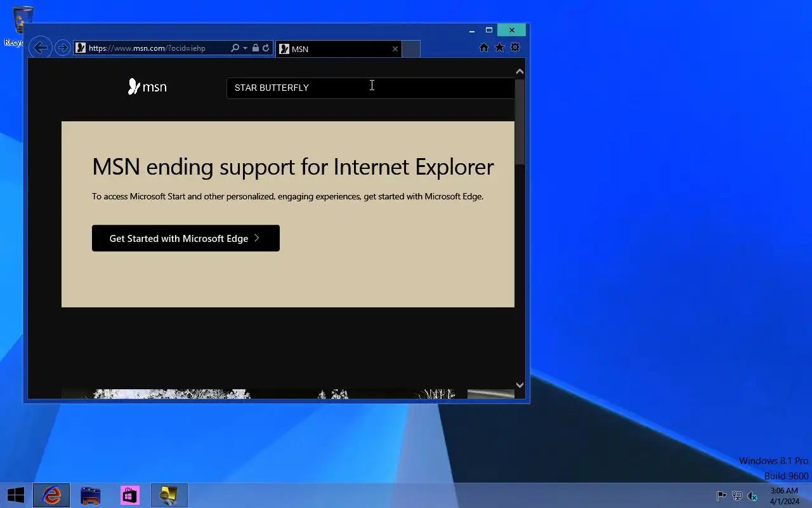Open Action Center flag icon

click(721, 496)
